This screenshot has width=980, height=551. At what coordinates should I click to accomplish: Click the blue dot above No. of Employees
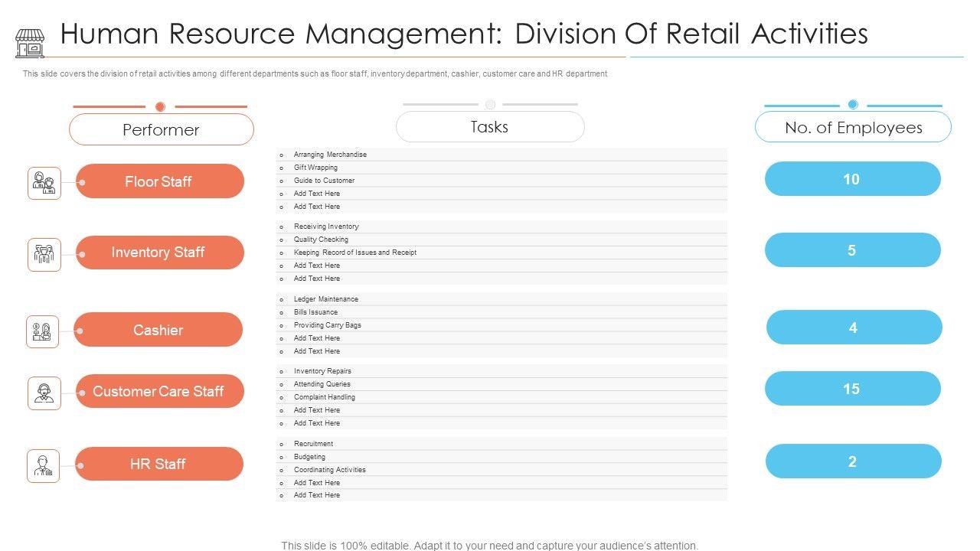853,105
